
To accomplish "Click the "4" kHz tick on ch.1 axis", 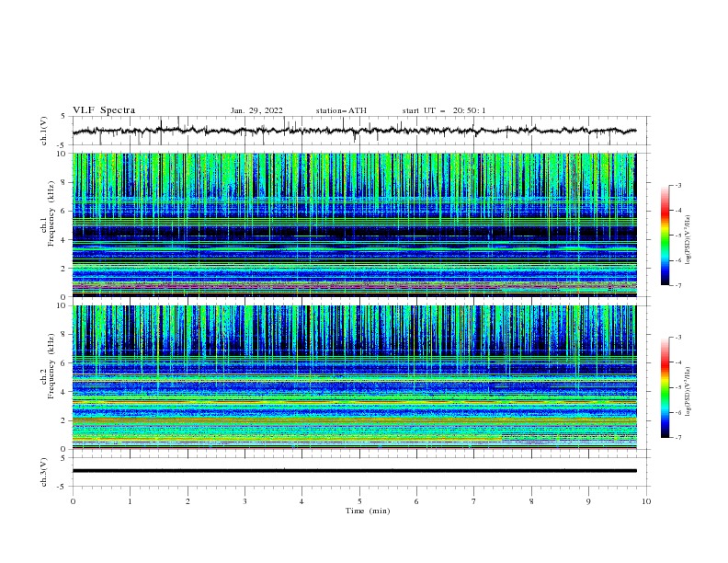I will coord(65,240).
